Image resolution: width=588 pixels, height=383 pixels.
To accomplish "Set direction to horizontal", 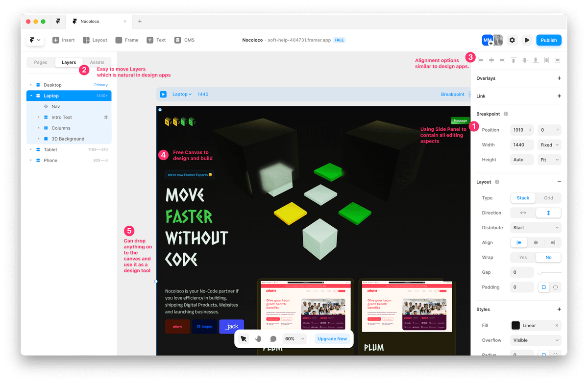I will [x=523, y=213].
